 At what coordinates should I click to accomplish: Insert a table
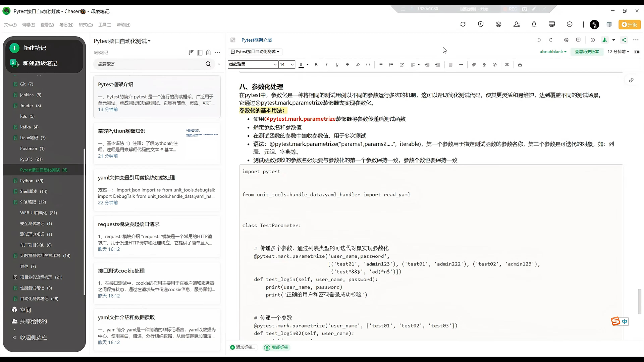450,65
